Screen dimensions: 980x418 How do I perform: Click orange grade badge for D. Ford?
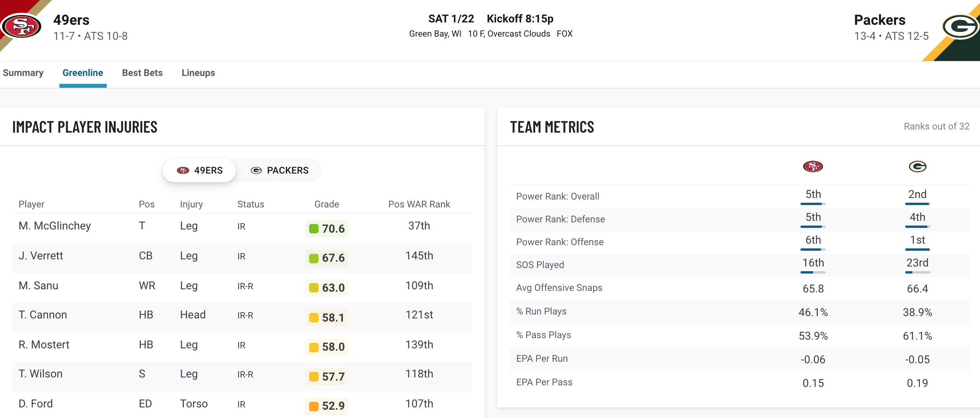click(x=327, y=406)
